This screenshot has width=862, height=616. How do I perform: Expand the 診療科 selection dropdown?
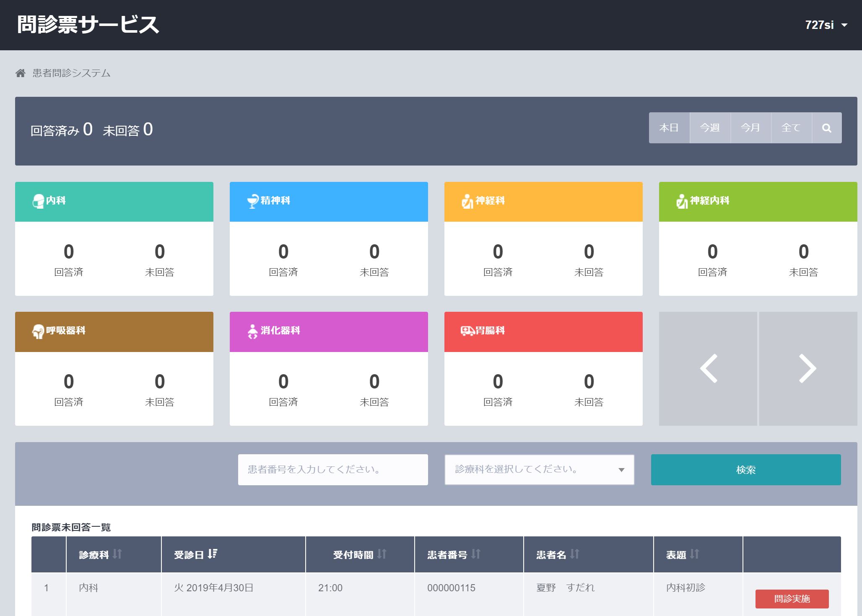(x=539, y=470)
